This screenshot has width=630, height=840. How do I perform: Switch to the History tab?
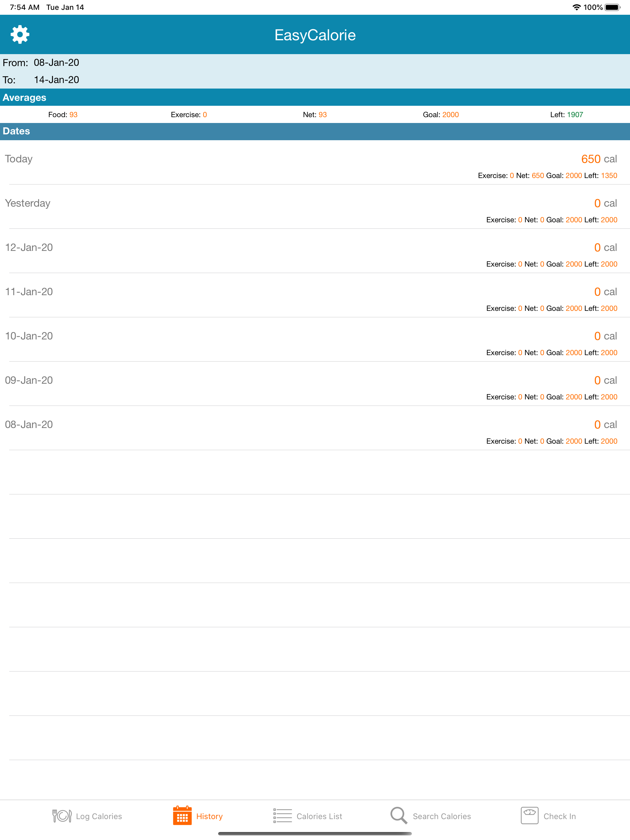coord(198,816)
